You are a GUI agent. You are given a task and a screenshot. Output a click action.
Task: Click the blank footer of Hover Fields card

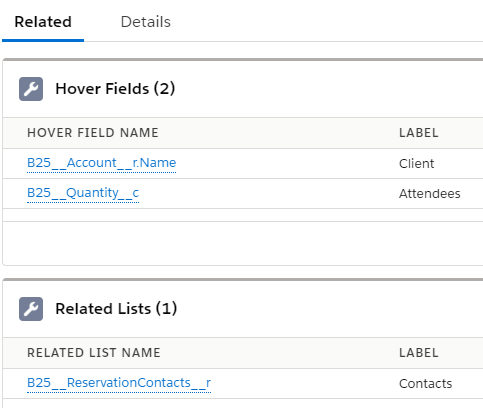pyautogui.click(x=243, y=243)
